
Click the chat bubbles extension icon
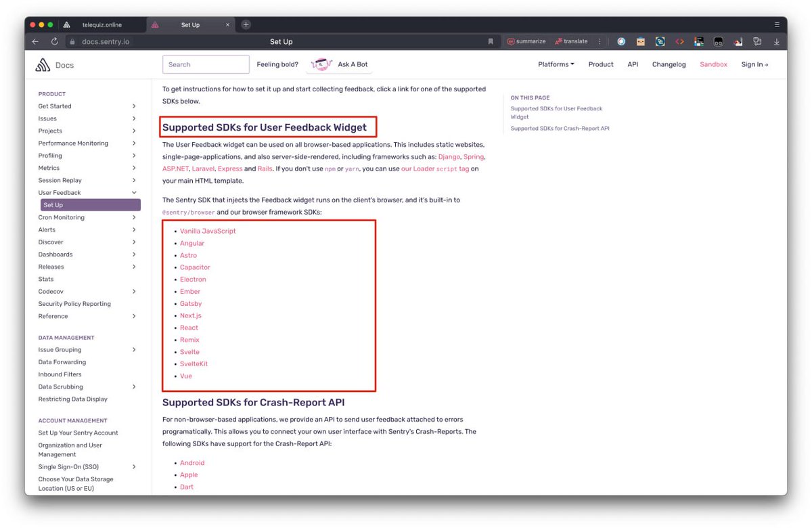click(x=757, y=41)
